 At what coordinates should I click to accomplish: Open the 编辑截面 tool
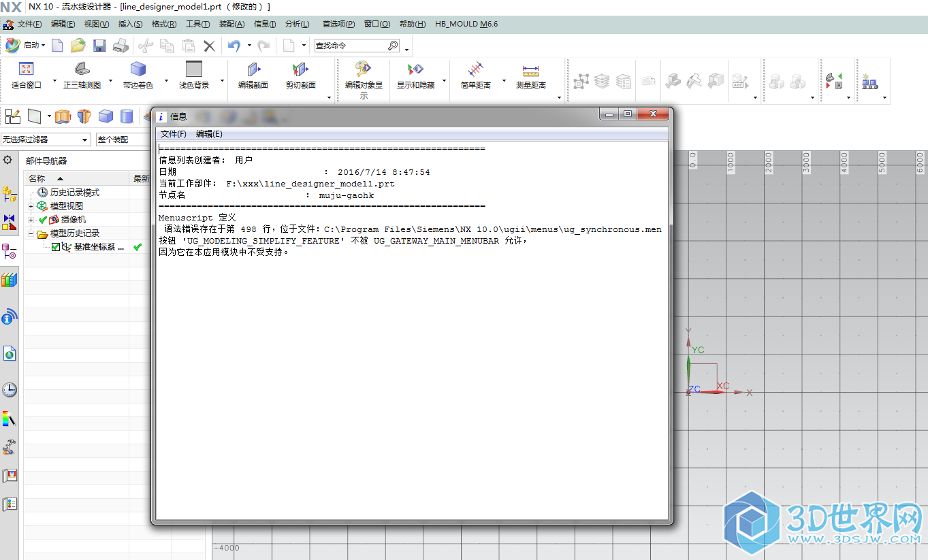pos(253,76)
